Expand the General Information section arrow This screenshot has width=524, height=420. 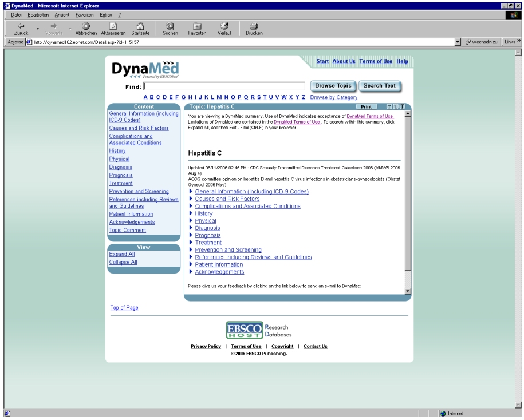(191, 191)
